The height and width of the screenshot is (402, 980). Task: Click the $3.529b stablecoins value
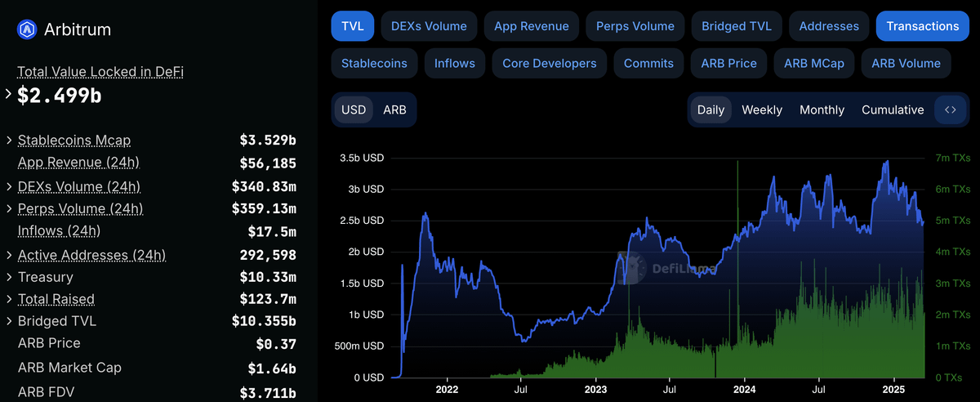tap(268, 141)
